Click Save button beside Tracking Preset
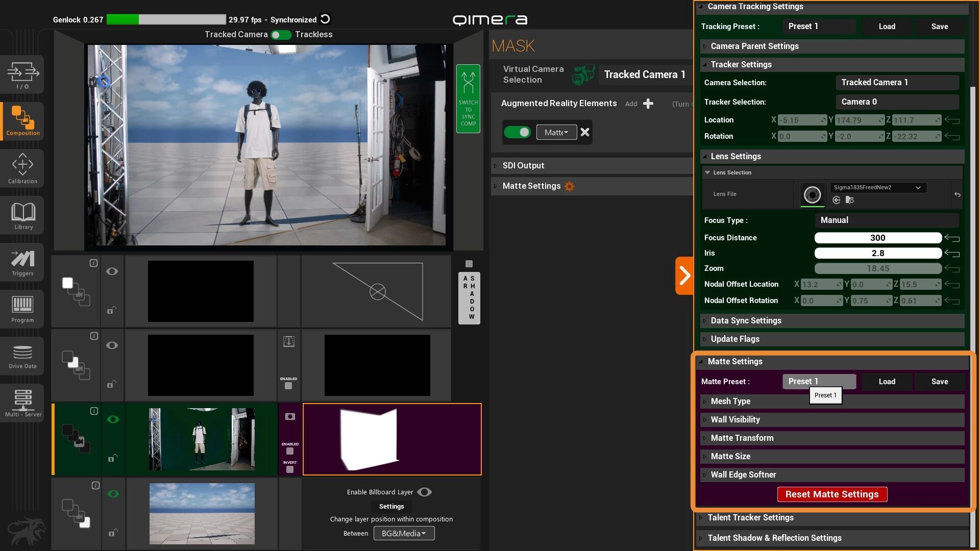The width and height of the screenshot is (980, 551). tap(939, 27)
